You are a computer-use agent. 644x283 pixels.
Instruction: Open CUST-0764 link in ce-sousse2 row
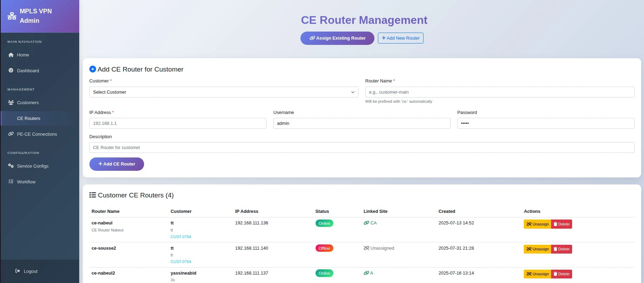click(x=181, y=262)
